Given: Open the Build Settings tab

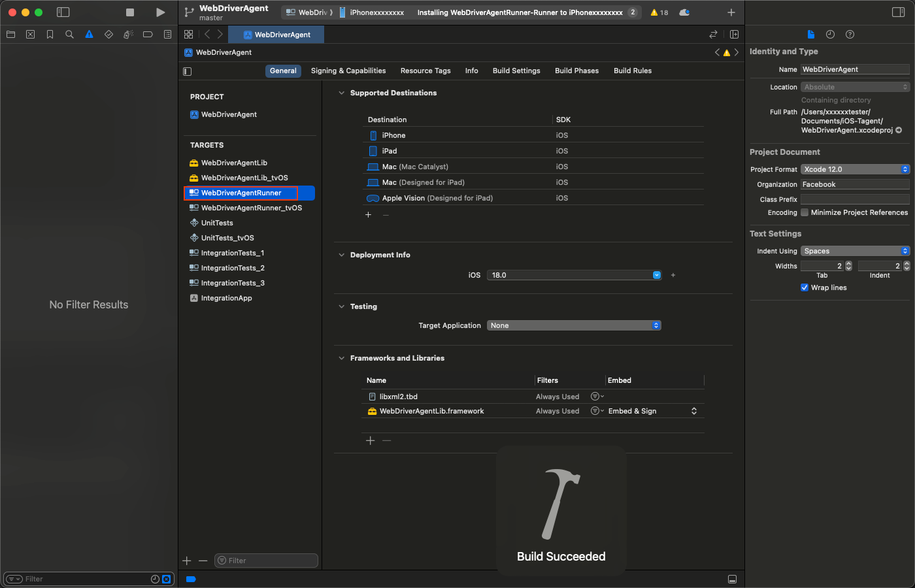Looking at the screenshot, I should click(516, 71).
